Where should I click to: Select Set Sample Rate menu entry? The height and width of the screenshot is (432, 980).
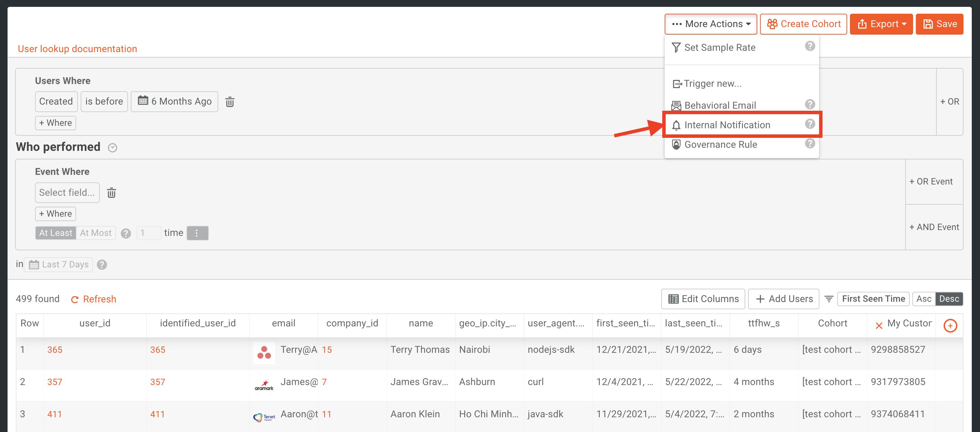(x=741, y=48)
